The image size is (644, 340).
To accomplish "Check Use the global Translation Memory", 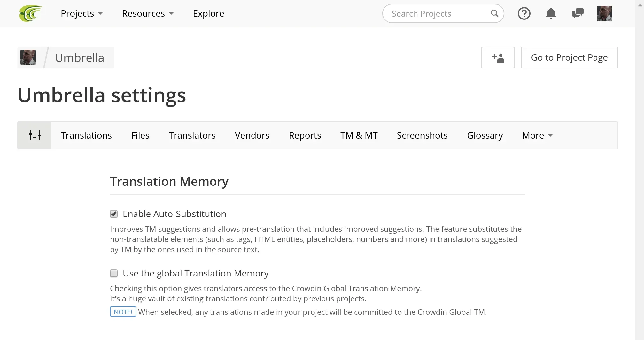I will tap(114, 273).
